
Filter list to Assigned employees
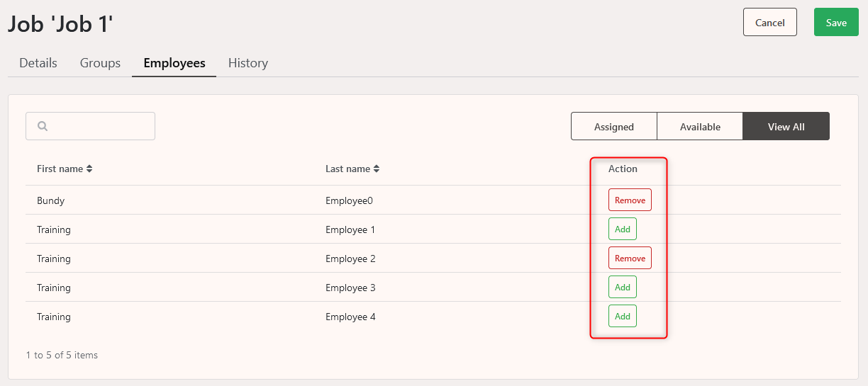[614, 126]
